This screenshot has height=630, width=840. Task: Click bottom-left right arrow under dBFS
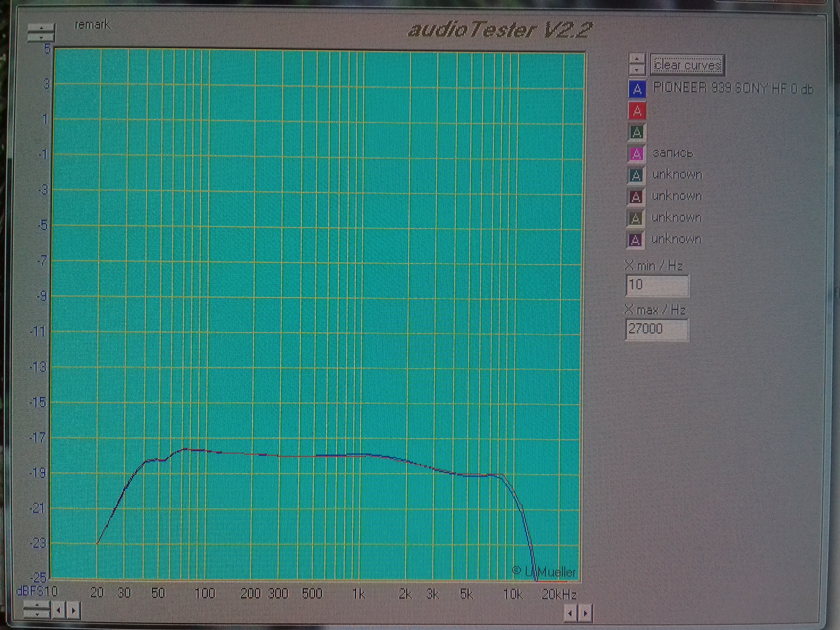tap(73, 610)
